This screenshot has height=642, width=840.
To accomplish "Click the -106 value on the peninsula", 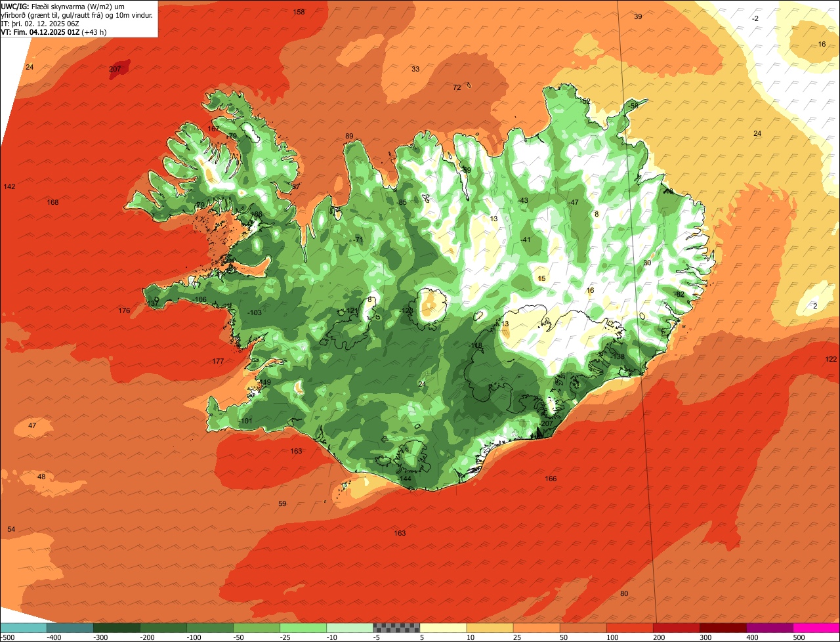I will click(199, 299).
